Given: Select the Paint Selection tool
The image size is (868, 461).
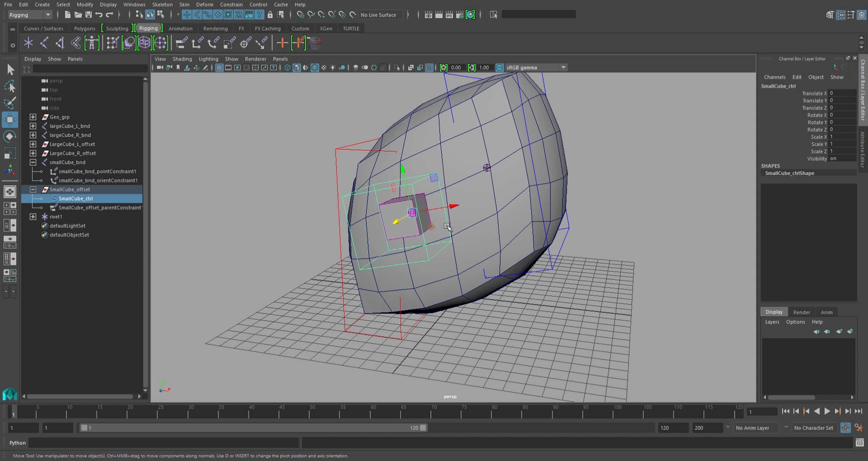Looking at the screenshot, I should (10, 103).
